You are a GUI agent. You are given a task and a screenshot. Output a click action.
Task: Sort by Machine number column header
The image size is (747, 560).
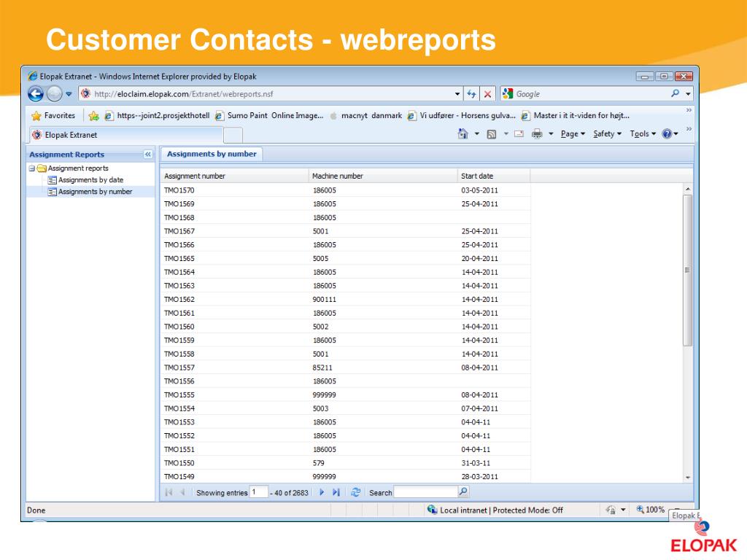pos(383,176)
